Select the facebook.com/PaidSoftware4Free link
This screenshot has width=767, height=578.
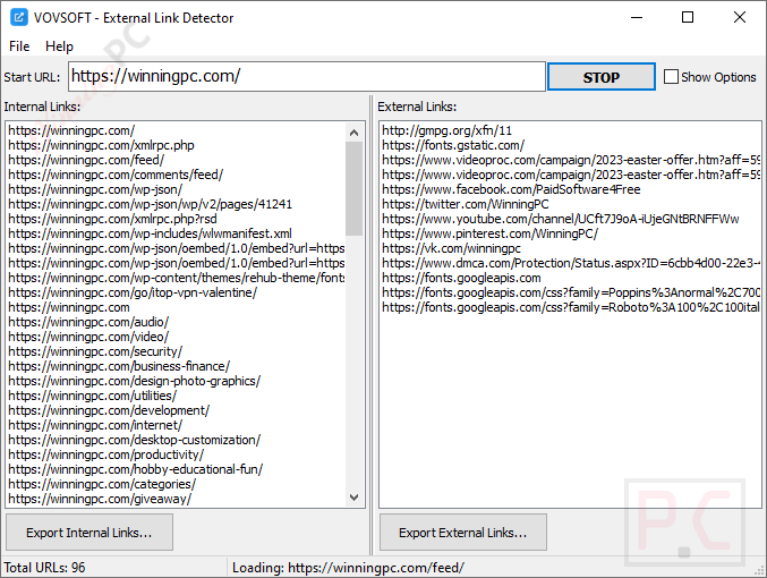coord(511,189)
